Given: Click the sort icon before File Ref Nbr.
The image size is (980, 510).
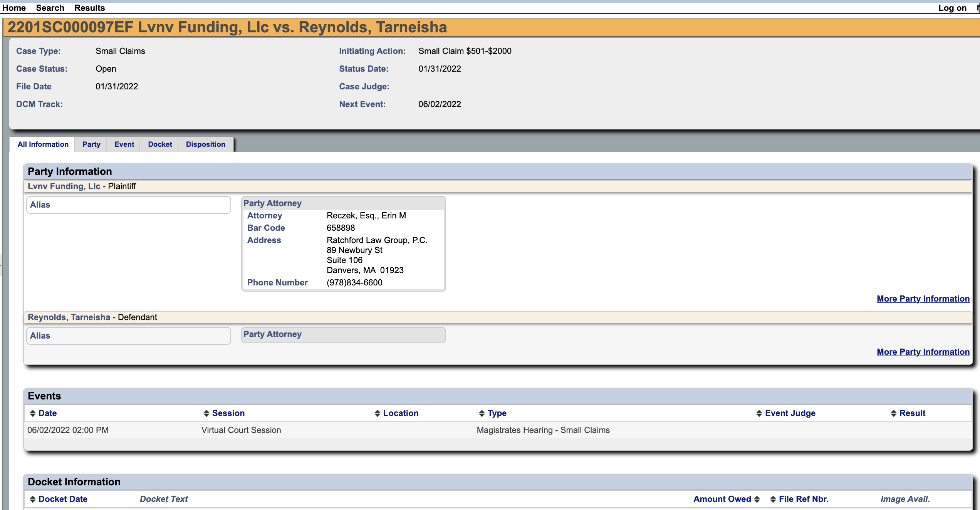Looking at the screenshot, I should (773, 499).
